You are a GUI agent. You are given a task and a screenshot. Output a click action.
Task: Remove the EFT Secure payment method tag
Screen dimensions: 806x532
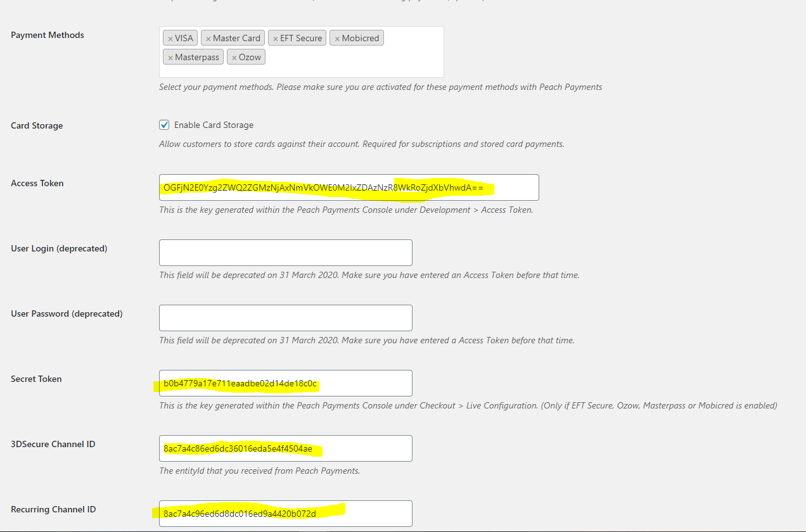coord(276,39)
